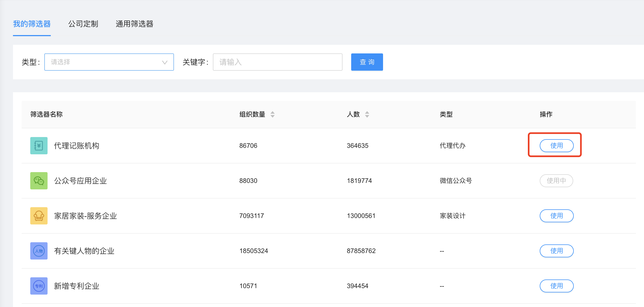Select the 我的筛选器 tab

click(32, 24)
